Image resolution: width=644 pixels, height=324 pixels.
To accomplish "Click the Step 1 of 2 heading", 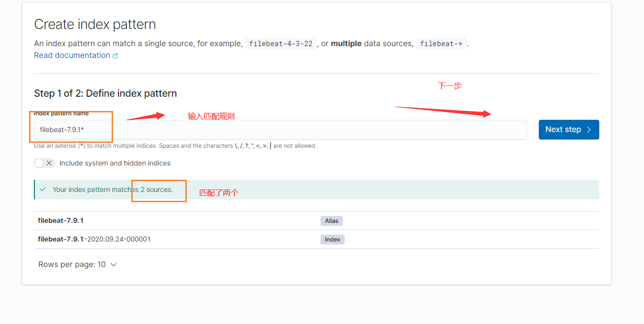I will pos(105,93).
